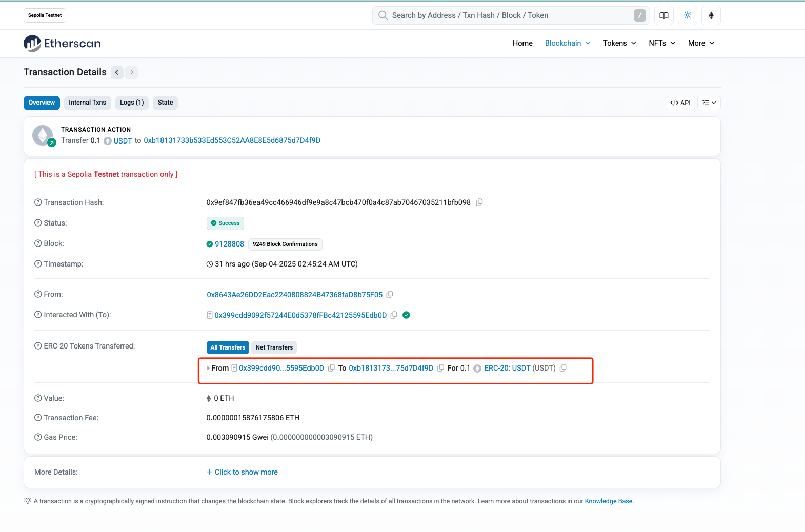Focus the Search by Address input field

[511, 15]
